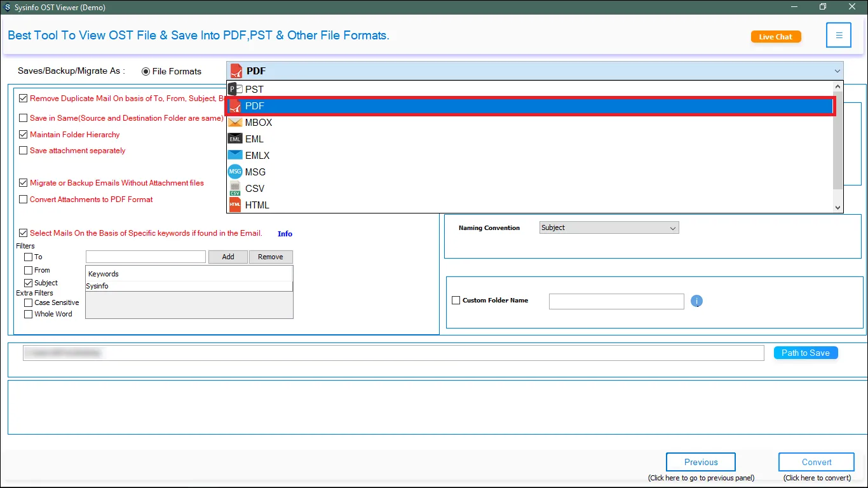868x488 pixels.
Task: Click the Path to Save button
Action: click(x=806, y=353)
